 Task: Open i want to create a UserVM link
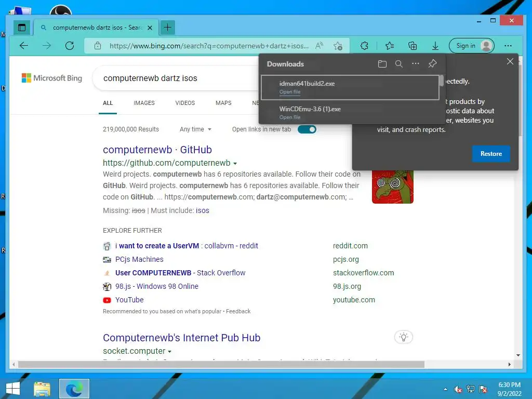pos(187,246)
